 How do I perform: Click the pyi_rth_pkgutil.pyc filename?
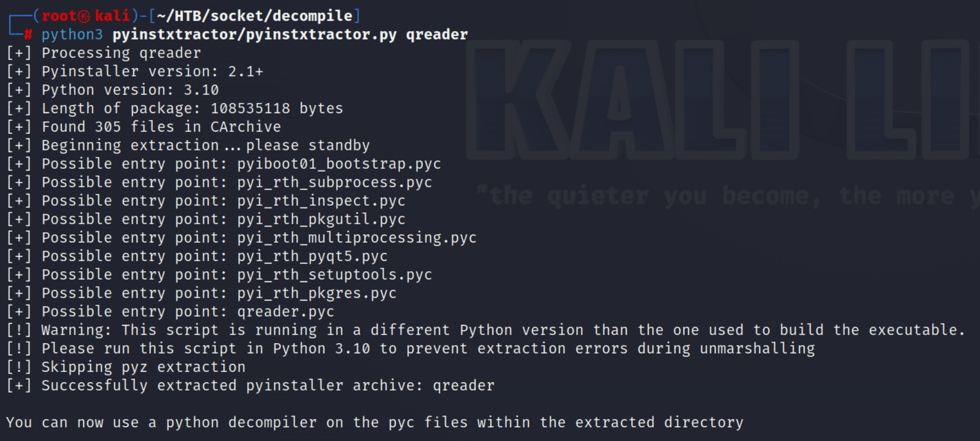(x=321, y=219)
